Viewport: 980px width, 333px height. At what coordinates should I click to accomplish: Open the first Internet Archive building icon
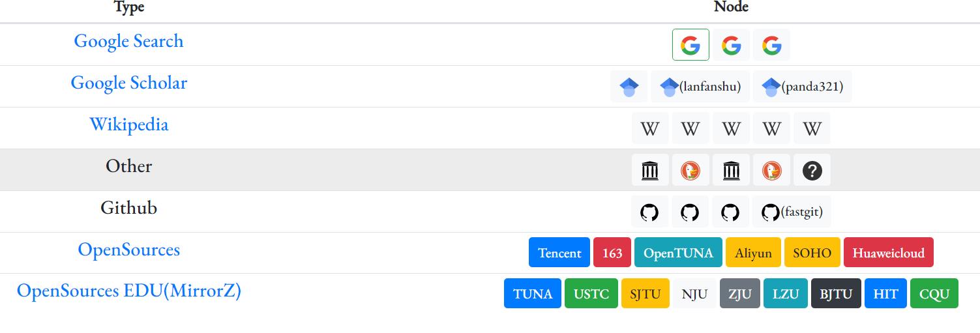click(x=650, y=171)
